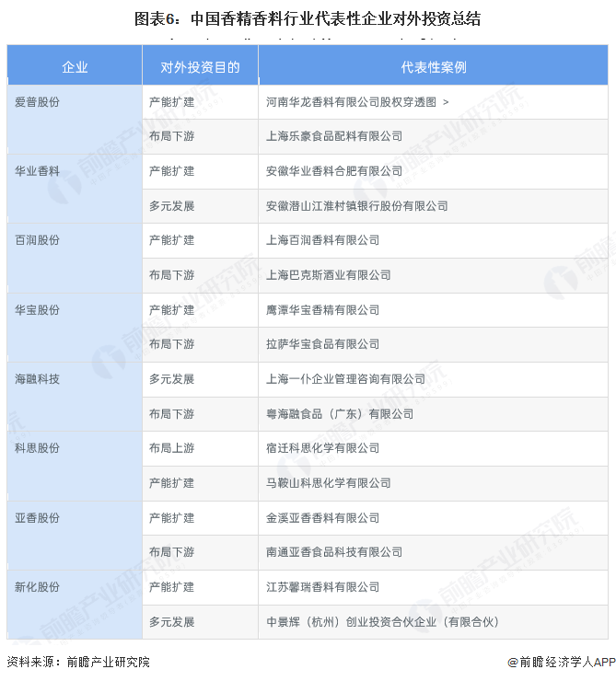Click '上海一仆企业管理咨询有限公司' cell
The height and width of the screenshot is (681, 616).
[433, 379]
